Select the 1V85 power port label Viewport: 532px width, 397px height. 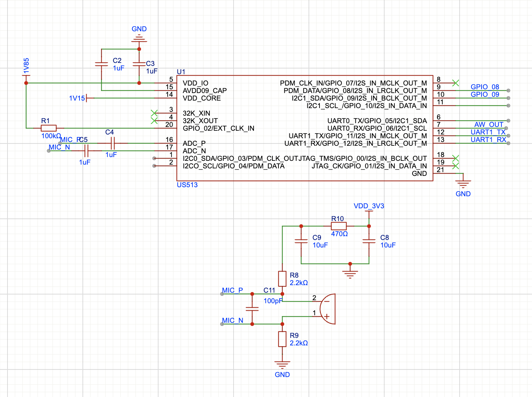26,66
